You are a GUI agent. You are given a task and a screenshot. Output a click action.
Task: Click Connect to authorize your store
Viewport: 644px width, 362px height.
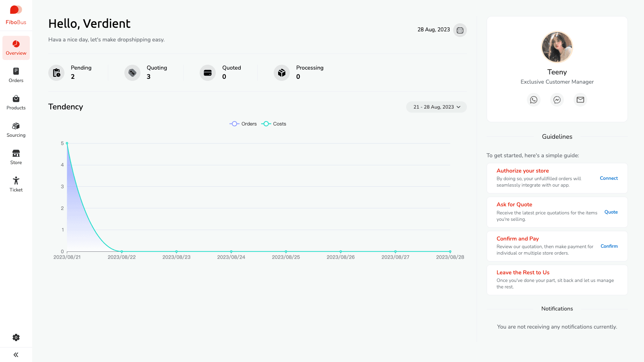[x=609, y=178]
